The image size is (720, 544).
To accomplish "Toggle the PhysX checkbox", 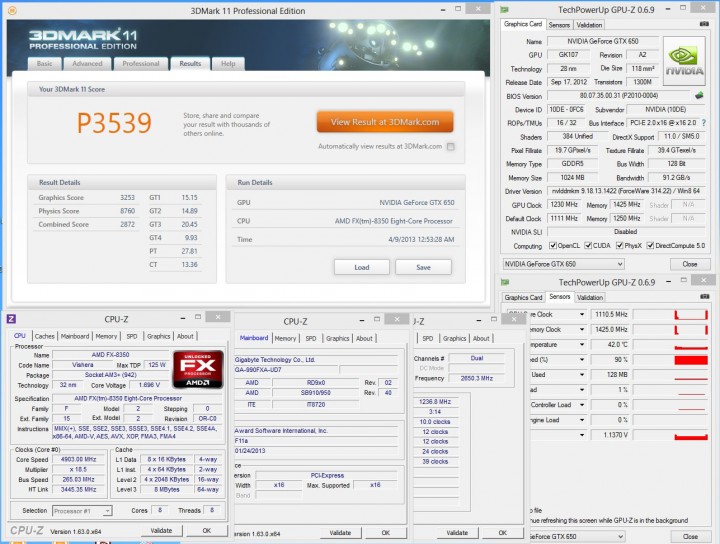I will pos(619,246).
